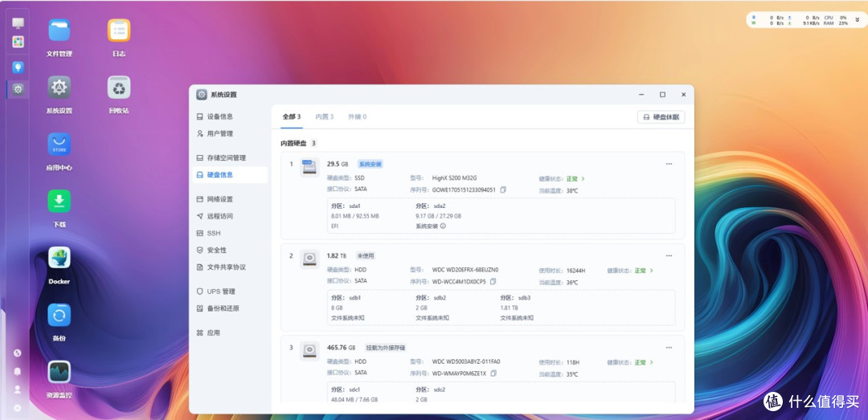Click the 系统安装 tag on disk 1
Viewport: 868px width, 420px height.
point(370,165)
